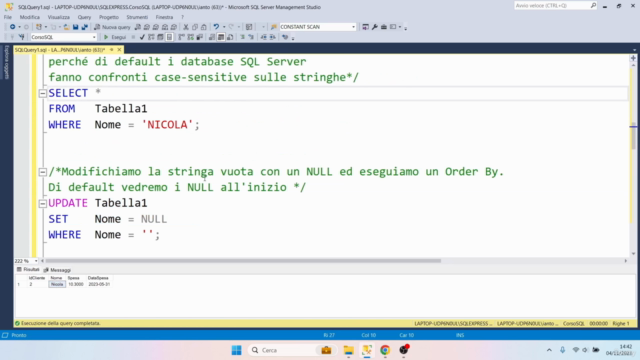Click the IdCliente column header
The image size is (640, 360).
[37, 278]
